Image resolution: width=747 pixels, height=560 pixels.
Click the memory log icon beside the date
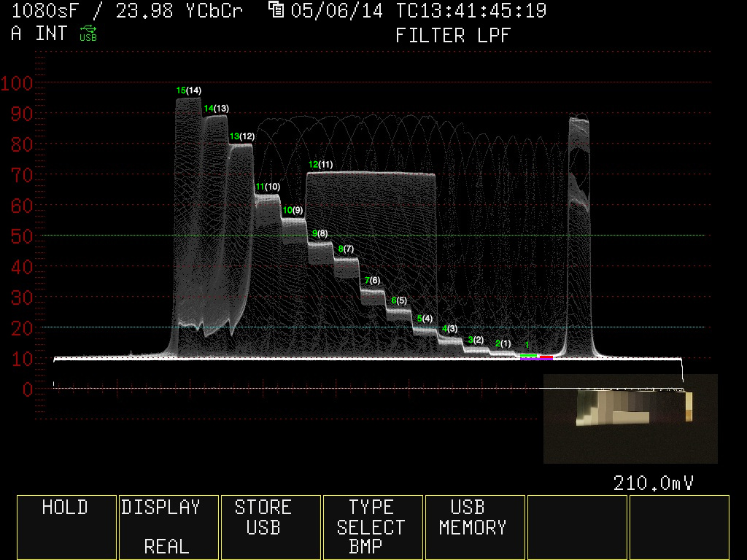click(276, 9)
